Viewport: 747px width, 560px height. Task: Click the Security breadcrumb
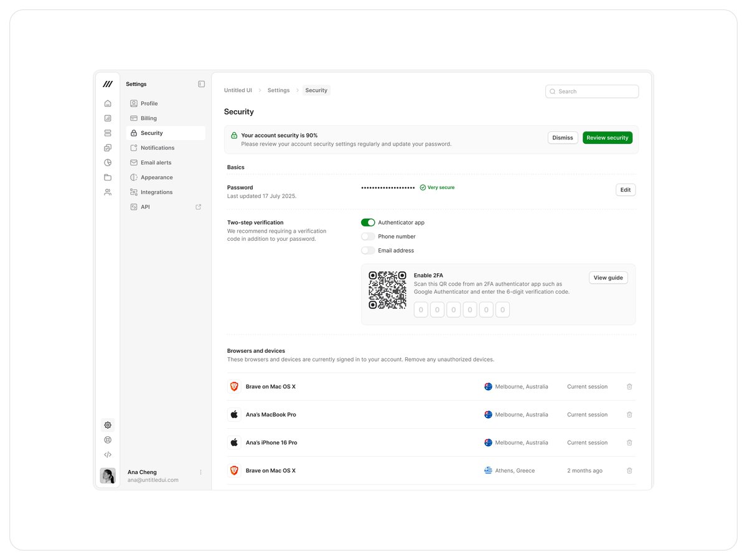point(316,90)
